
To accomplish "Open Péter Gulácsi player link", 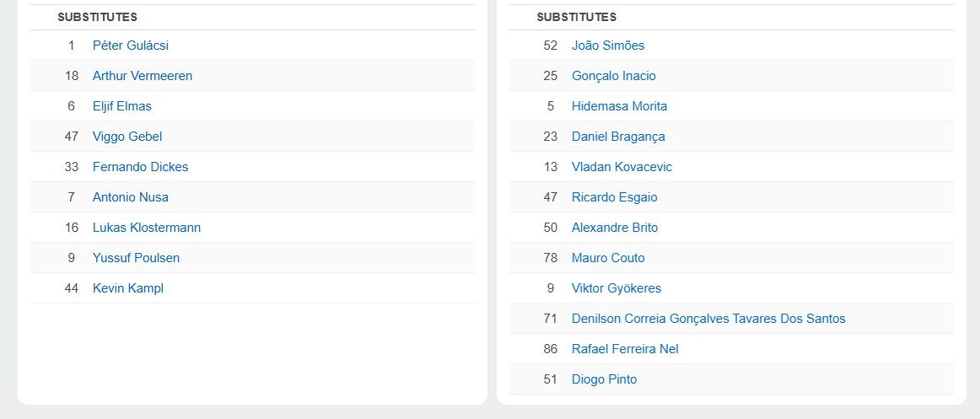I will [x=131, y=46].
